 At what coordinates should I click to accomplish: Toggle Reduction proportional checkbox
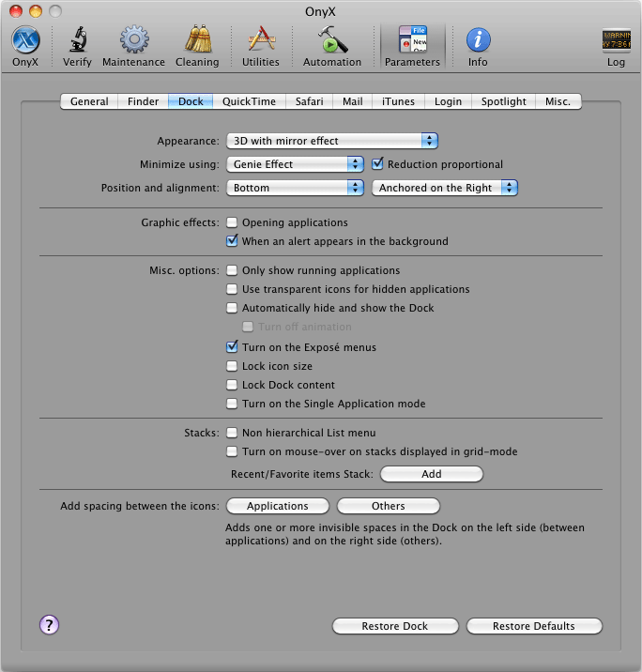click(x=377, y=163)
